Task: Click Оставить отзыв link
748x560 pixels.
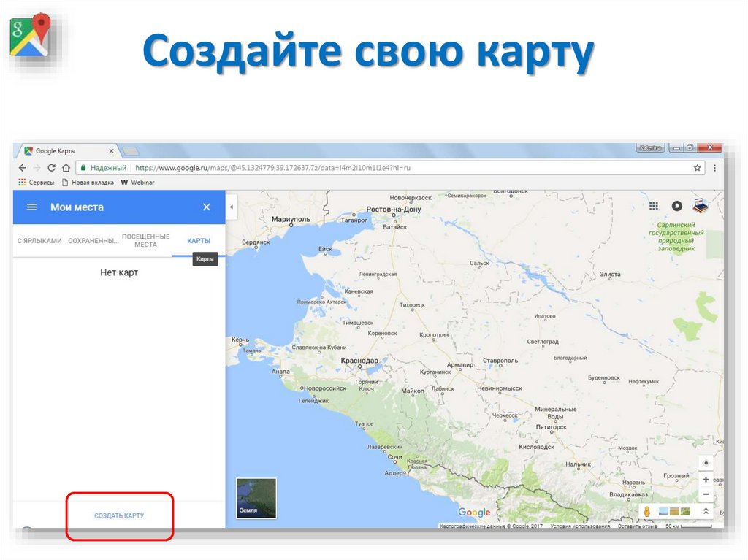Action: (637, 526)
